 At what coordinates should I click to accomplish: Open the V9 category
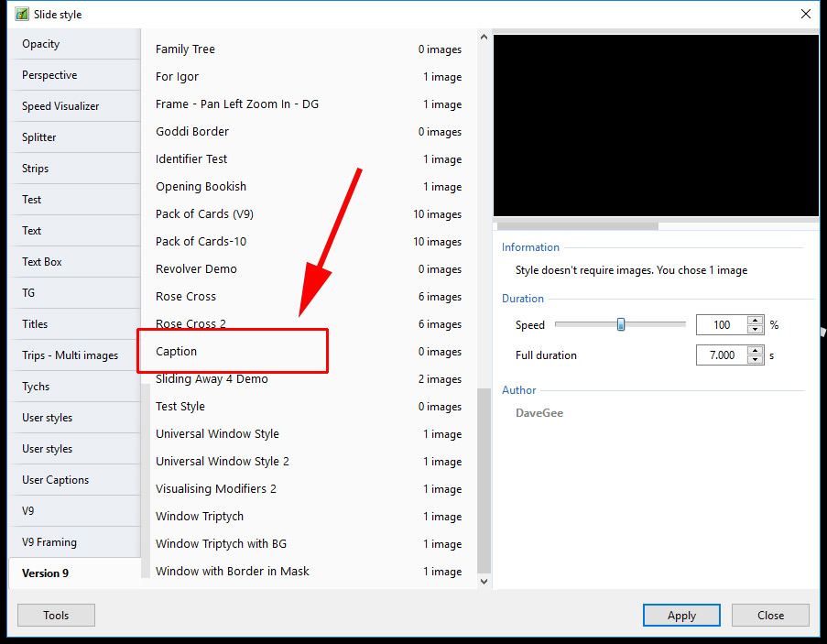pyautogui.click(x=74, y=510)
